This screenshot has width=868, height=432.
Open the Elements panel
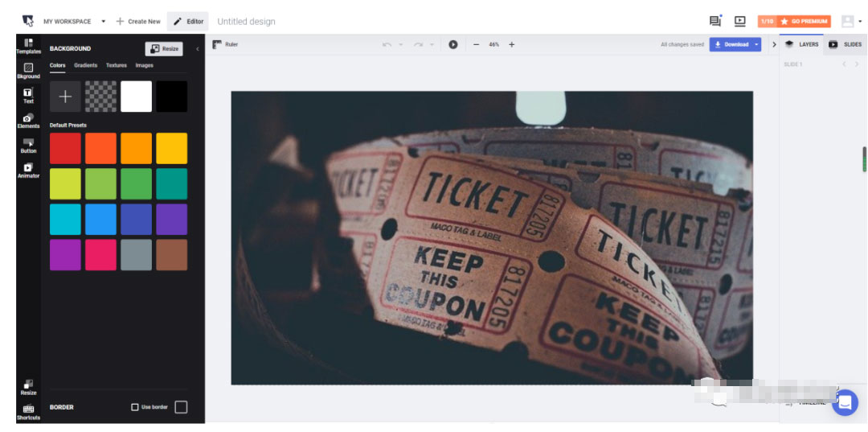(x=28, y=121)
